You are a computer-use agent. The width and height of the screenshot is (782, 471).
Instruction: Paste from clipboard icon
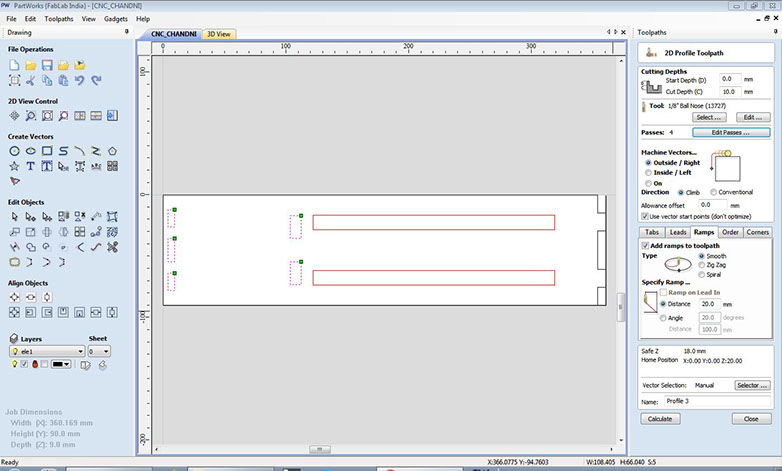[x=63, y=80]
